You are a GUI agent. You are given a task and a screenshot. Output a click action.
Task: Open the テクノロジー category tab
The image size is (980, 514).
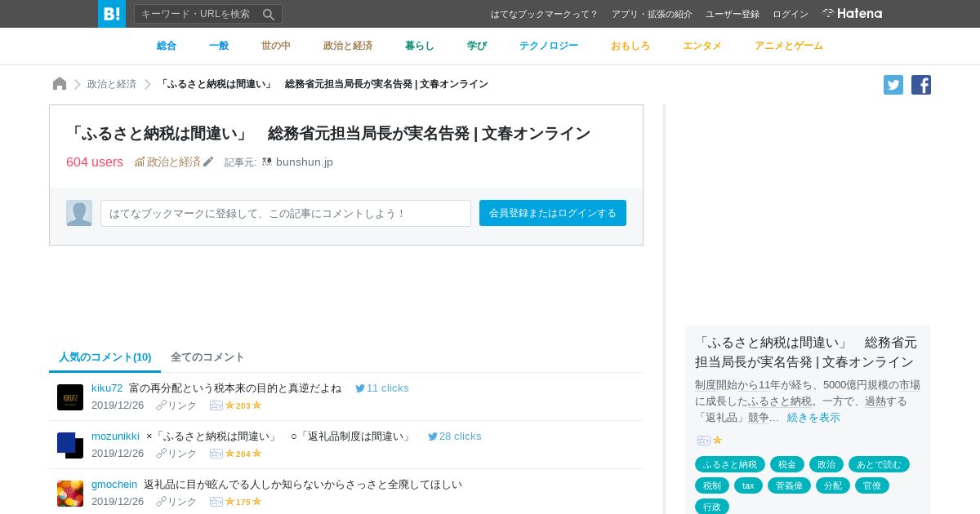[549, 46]
